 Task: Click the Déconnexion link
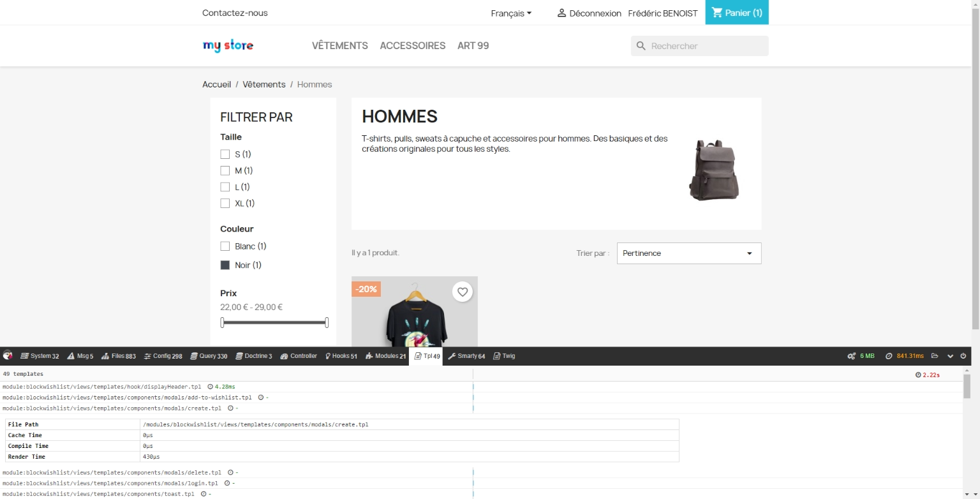coord(589,13)
